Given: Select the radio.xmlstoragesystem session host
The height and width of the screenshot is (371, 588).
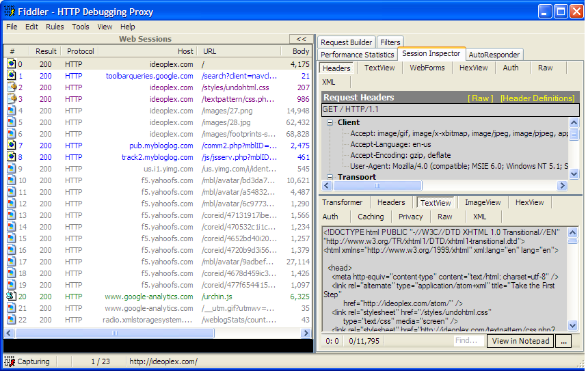Looking at the screenshot, I should pyautogui.click(x=148, y=320).
